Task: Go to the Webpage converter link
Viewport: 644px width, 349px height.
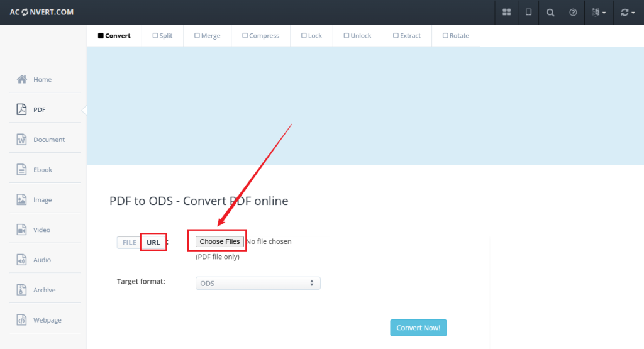Action: click(x=47, y=320)
